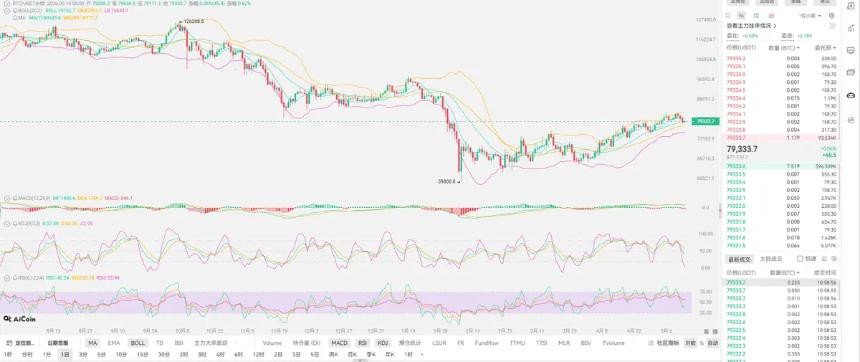Click the 主力大单跟踪 indicator button
The height and width of the screenshot is (362, 860).
click(211, 343)
